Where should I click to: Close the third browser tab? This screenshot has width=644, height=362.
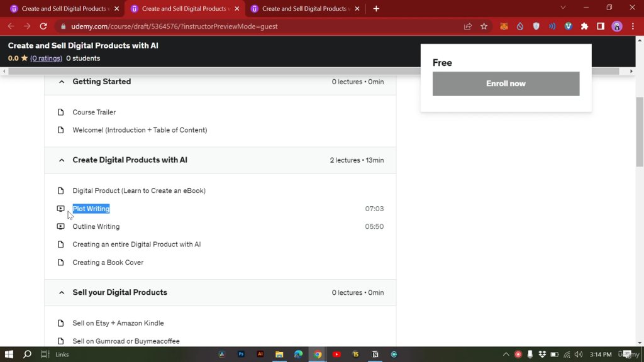(x=357, y=9)
